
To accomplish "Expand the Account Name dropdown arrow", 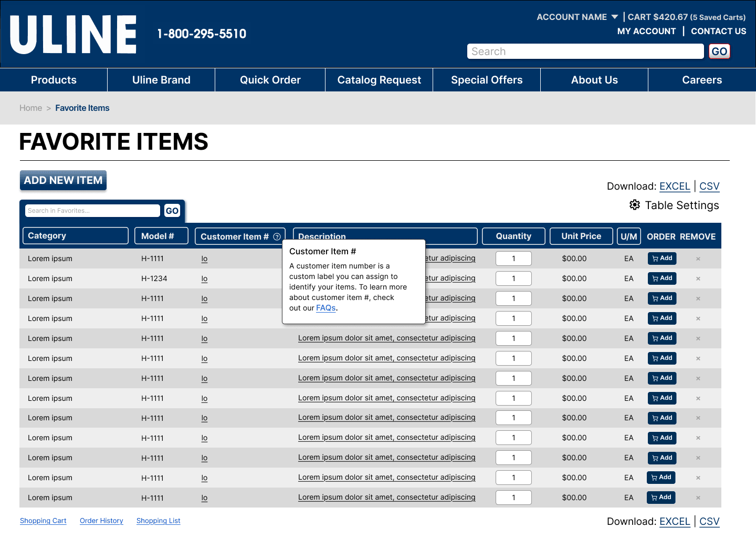I will click(x=615, y=17).
